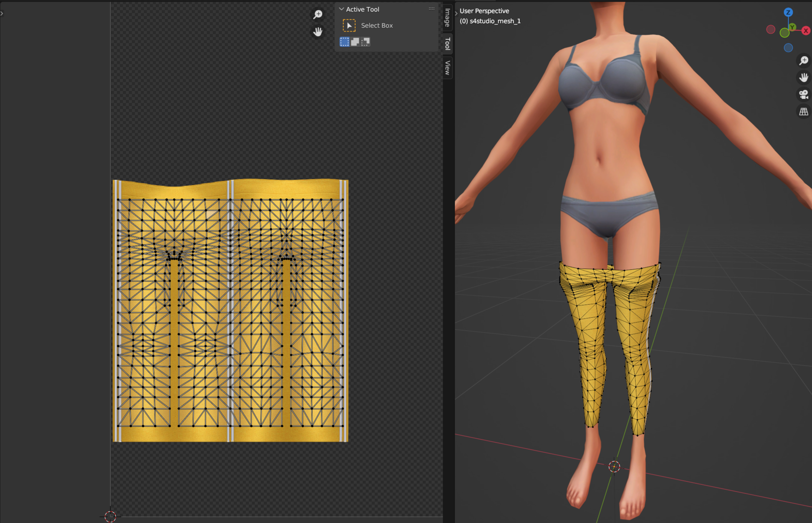
Task: Click the 3D viewport pan hand icon
Action: 804,77
